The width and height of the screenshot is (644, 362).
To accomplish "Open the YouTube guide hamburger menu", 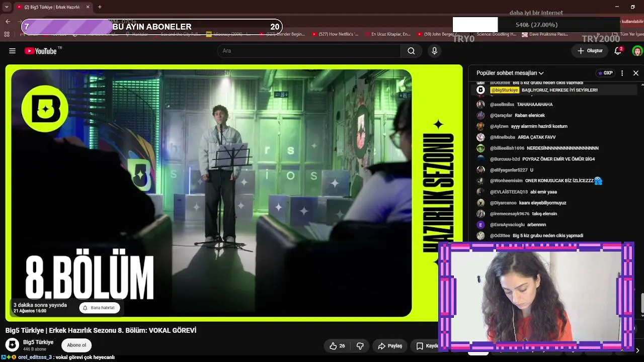I will [x=12, y=51].
